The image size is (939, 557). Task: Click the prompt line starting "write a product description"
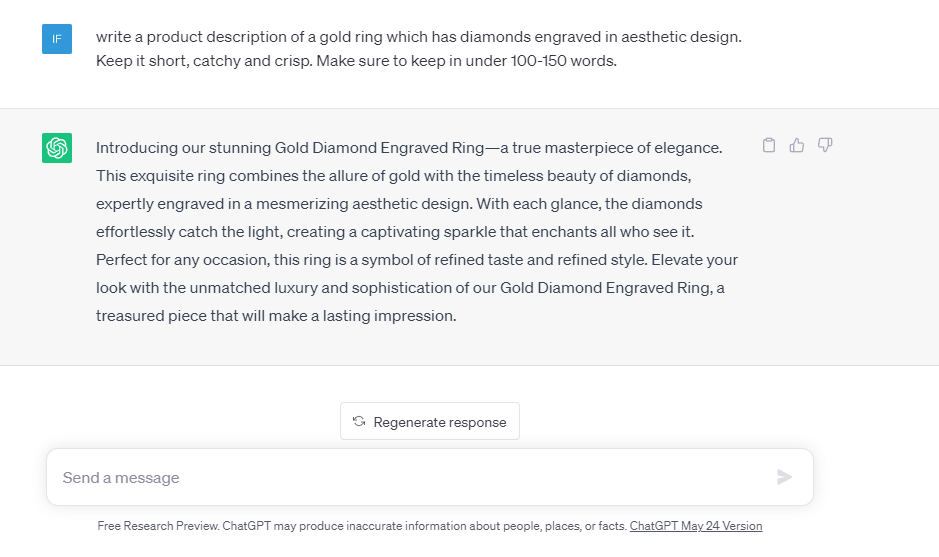pyautogui.click(x=418, y=37)
